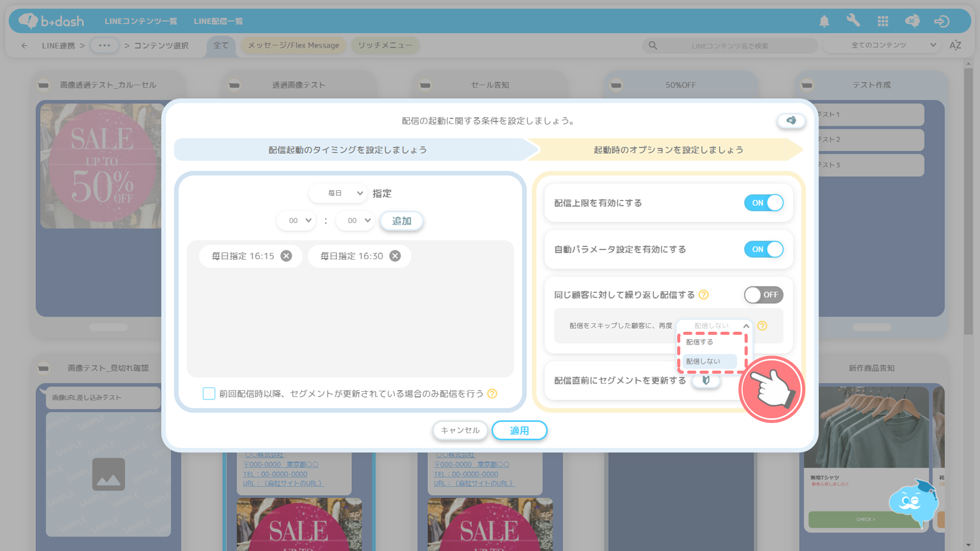Go back with the left arrow

point(24,46)
